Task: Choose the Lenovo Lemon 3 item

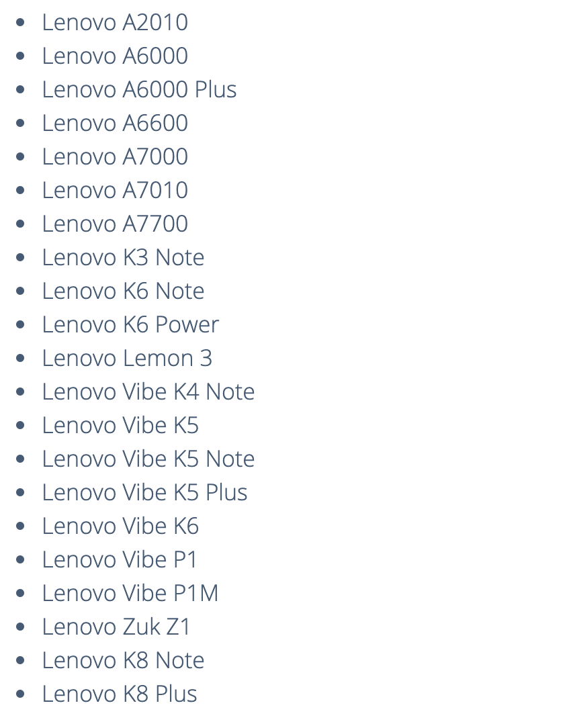Action: (127, 358)
